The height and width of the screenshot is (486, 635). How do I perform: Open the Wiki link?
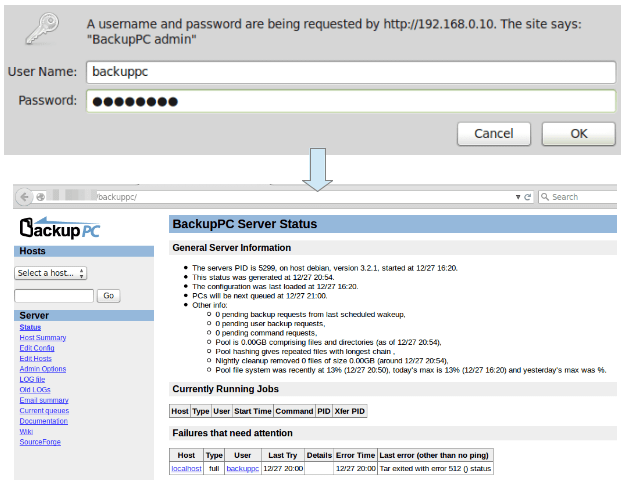pos(26,432)
